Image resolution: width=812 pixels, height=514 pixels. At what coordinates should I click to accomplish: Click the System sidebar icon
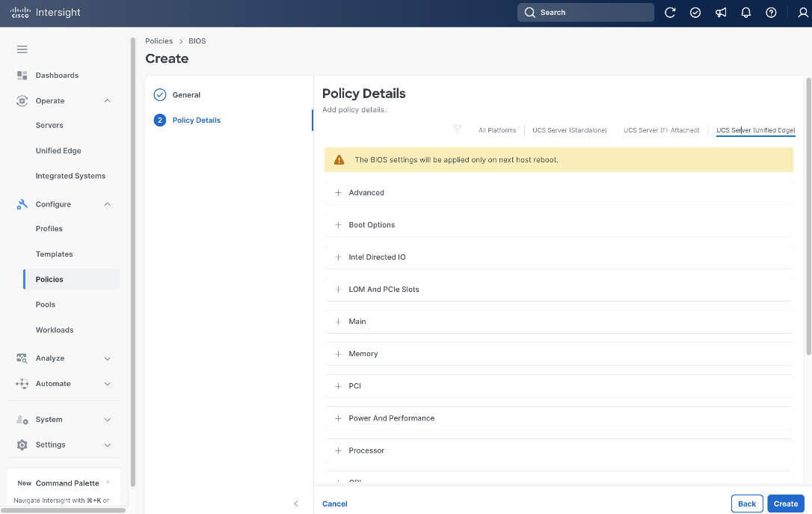(x=22, y=419)
